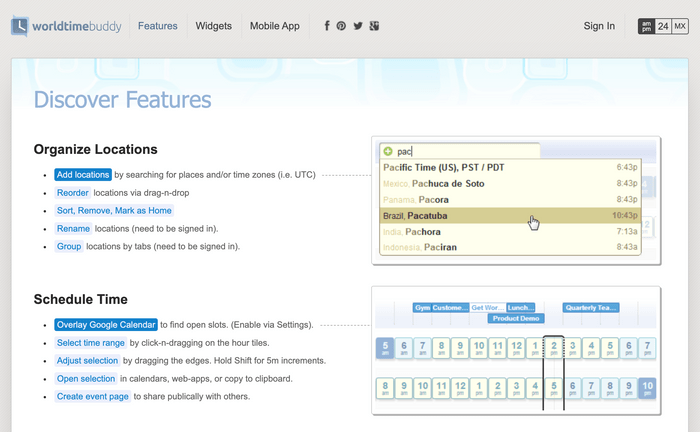Open the Facebook social icon
700x432 pixels.
pos(327,26)
